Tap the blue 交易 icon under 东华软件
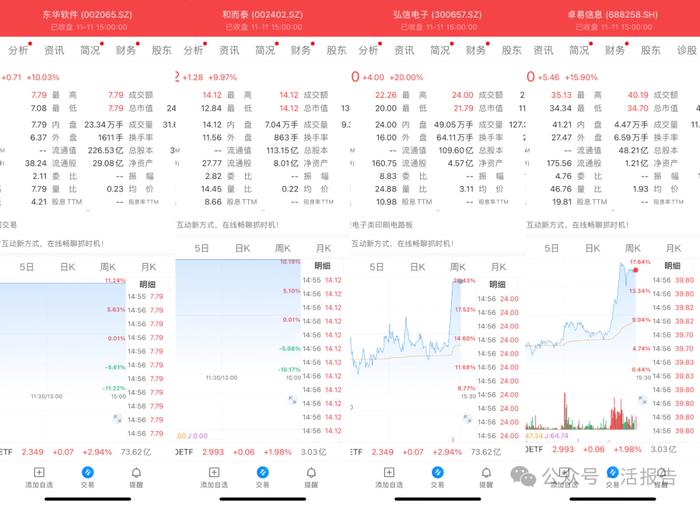 pos(88,472)
